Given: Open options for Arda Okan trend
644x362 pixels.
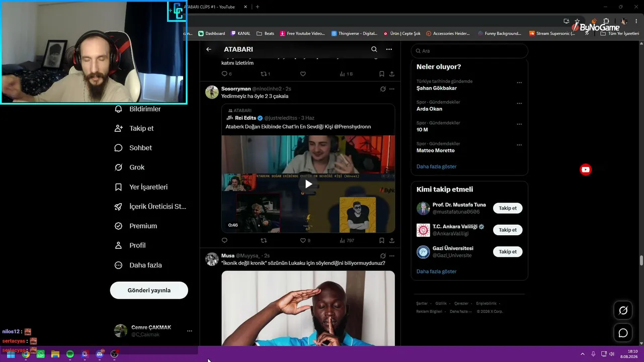Looking at the screenshot, I should [x=519, y=104].
